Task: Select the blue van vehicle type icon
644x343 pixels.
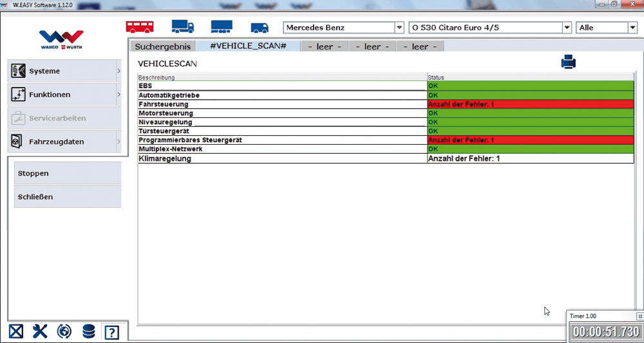Action: click(260, 28)
